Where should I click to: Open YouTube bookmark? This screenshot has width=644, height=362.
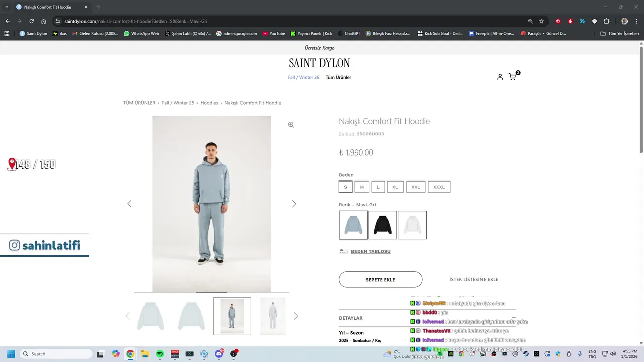274,34
